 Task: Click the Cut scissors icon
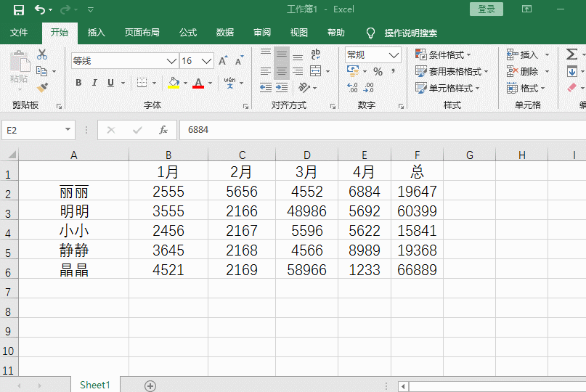tap(42, 54)
